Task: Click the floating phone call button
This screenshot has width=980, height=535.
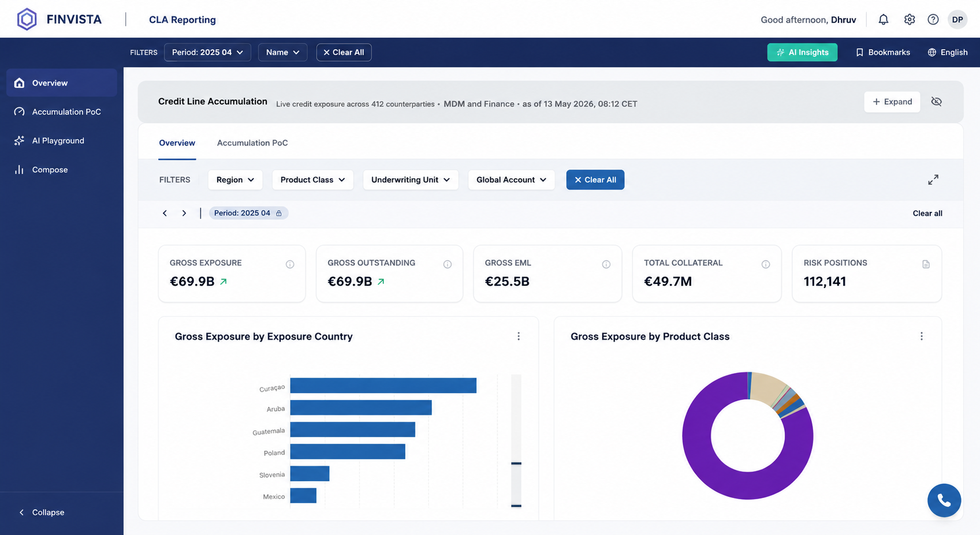Action: pyautogui.click(x=944, y=500)
